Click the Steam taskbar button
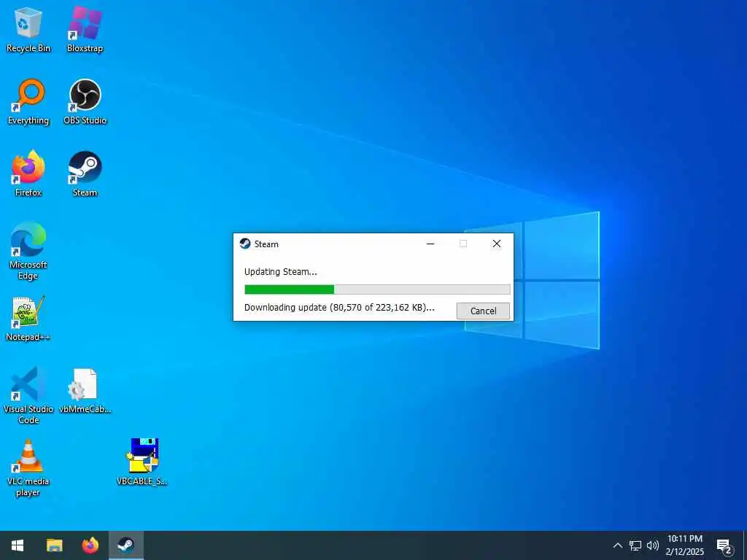 tap(126, 545)
